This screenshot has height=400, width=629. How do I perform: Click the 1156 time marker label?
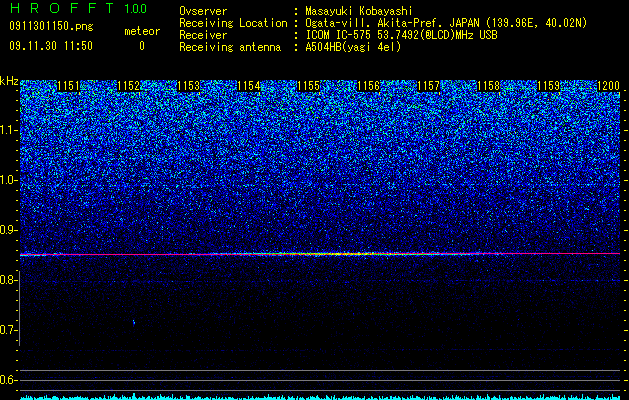pyautogui.click(x=369, y=86)
